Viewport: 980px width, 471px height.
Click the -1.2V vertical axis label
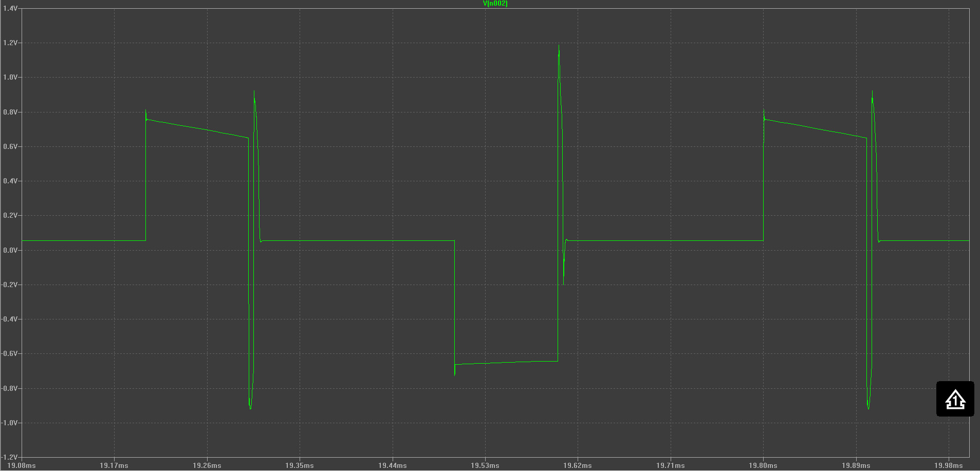(9, 457)
